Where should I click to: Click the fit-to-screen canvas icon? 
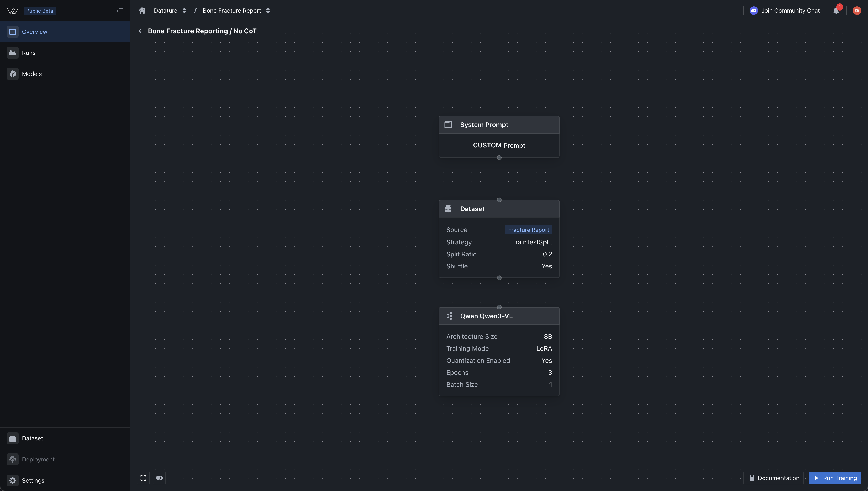[143, 478]
